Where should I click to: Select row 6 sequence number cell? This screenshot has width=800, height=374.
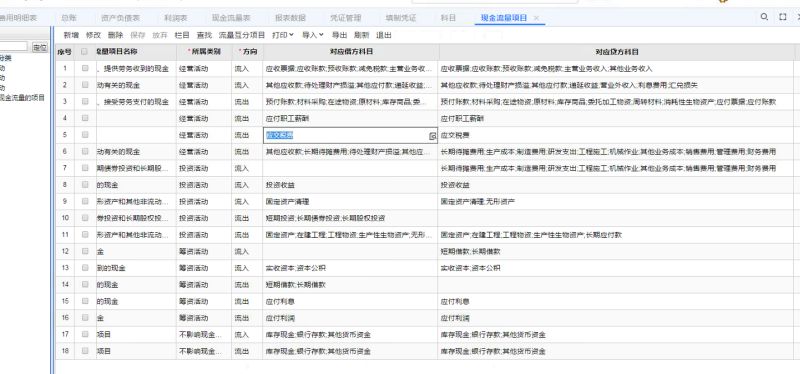pyautogui.click(x=65, y=152)
